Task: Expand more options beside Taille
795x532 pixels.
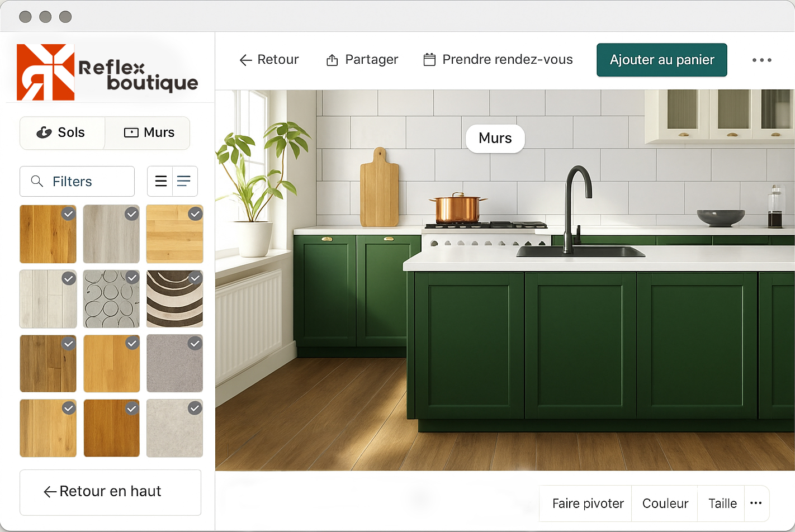Action: click(756, 503)
